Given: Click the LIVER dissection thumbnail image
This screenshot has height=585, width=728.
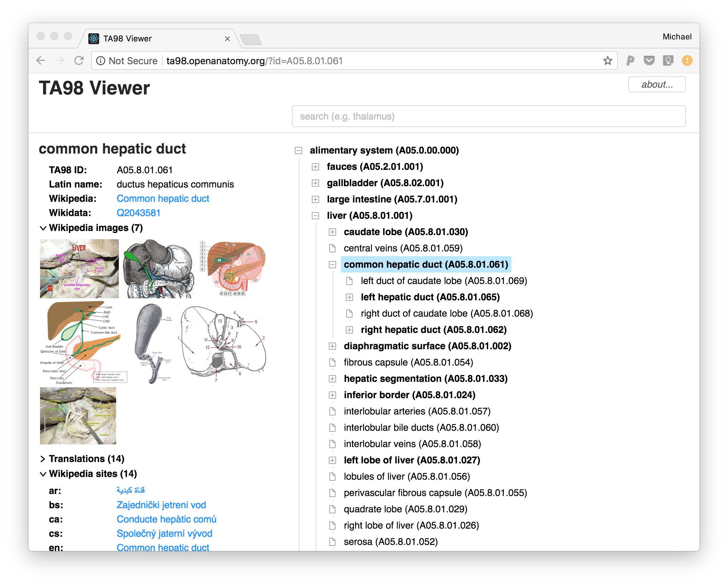Looking at the screenshot, I should point(79,268).
